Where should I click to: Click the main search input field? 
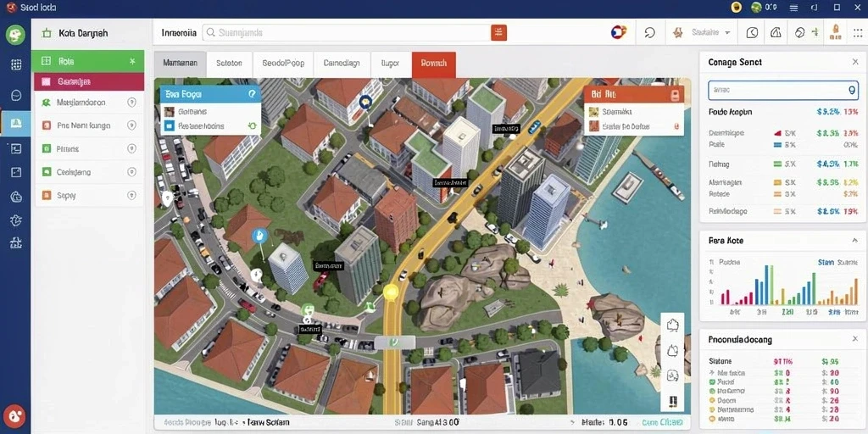click(x=347, y=33)
